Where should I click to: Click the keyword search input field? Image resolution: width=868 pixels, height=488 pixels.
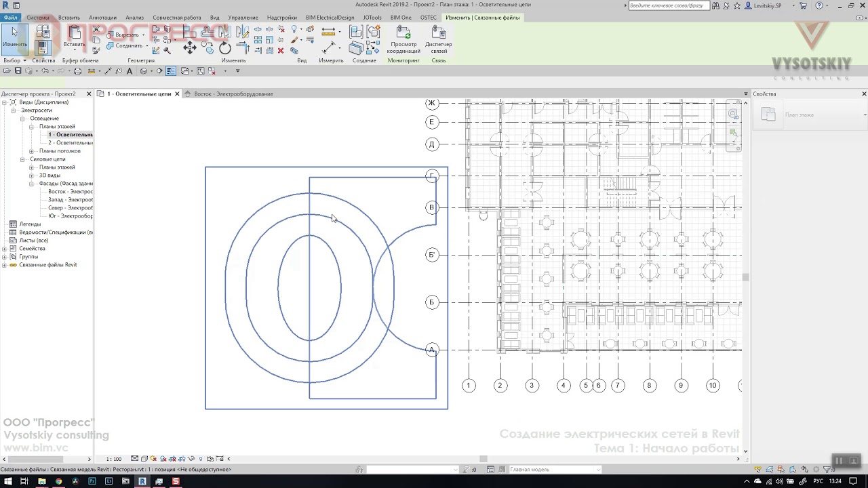click(668, 5)
